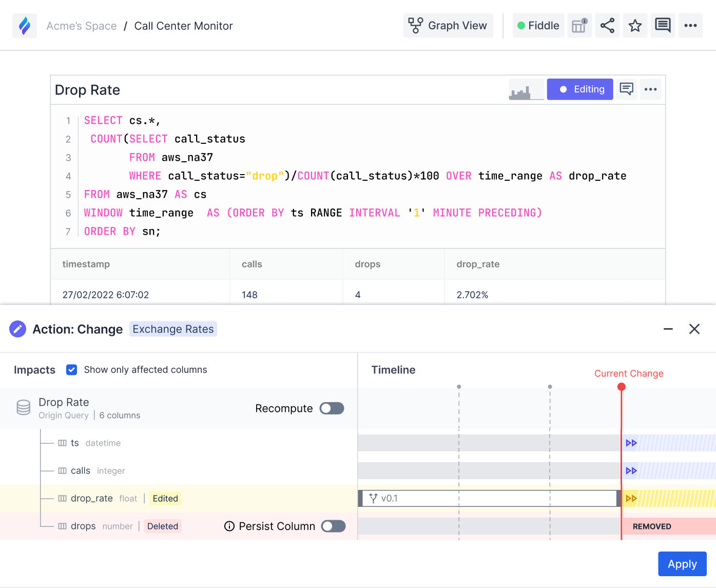Click the Apply button
Image resolution: width=716 pixels, height=588 pixels.
[682, 563]
